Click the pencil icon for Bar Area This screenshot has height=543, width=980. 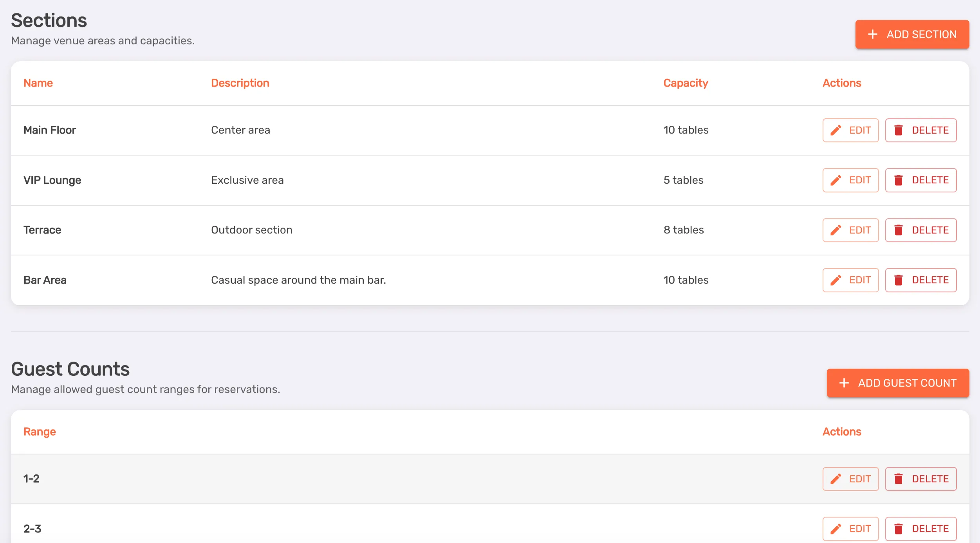click(836, 280)
